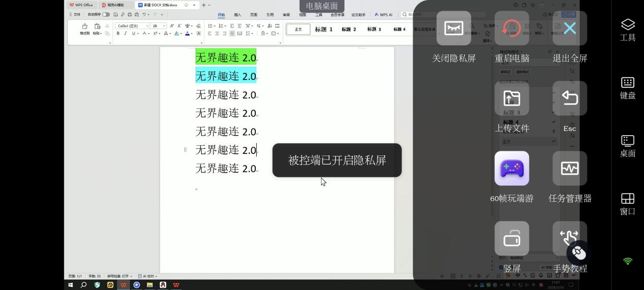Open 任务管理器 task manager icon

tap(570, 169)
